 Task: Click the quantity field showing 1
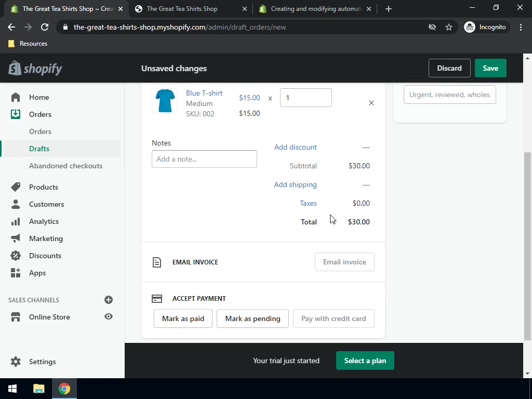coord(305,98)
